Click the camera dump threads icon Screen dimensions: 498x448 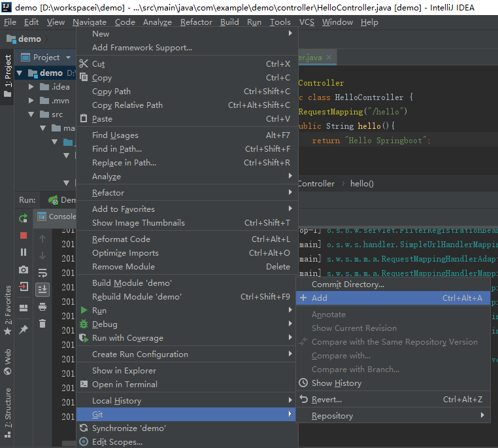pyautogui.click(x=24, y=269)
